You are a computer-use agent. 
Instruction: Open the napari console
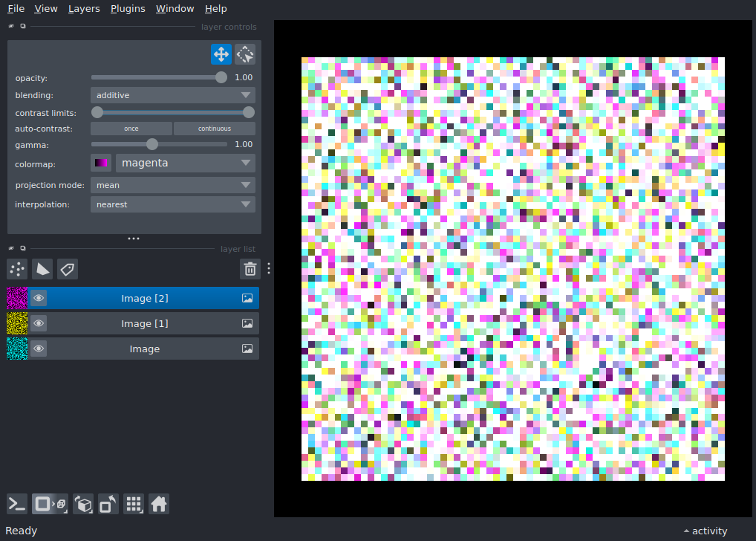tap(16, 504)
